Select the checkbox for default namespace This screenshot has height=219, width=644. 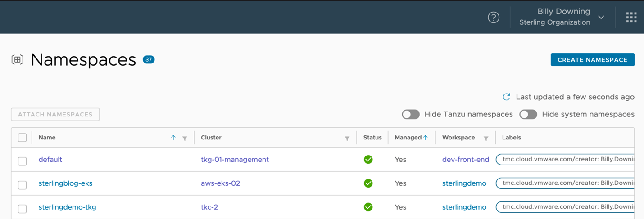[x=22, y=161]
